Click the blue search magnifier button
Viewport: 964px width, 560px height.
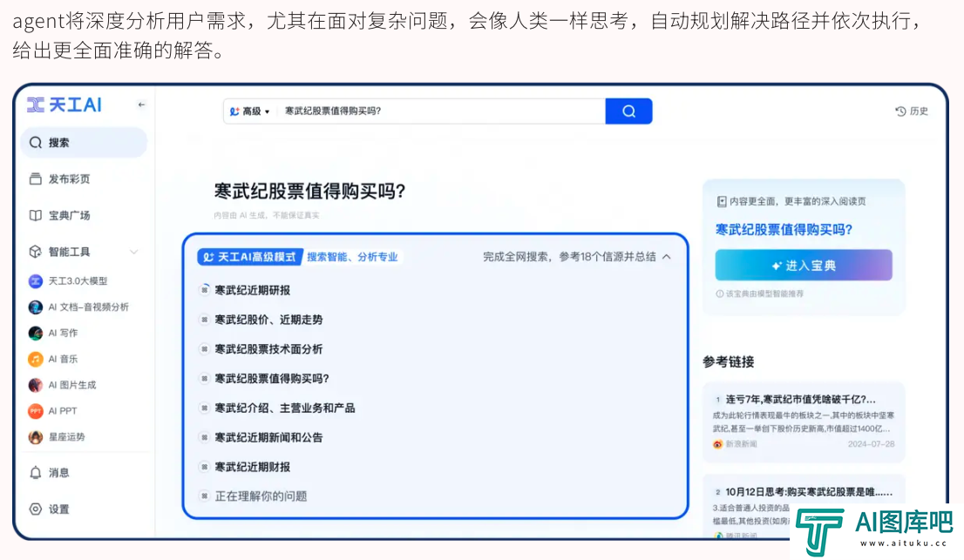[x=628, y=111]
